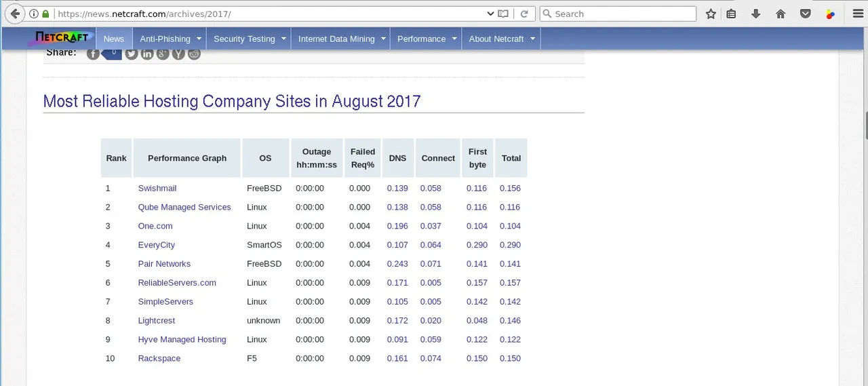Open the Qube Managed Services graph
This screenshot has width=868, height=386.
184,207
